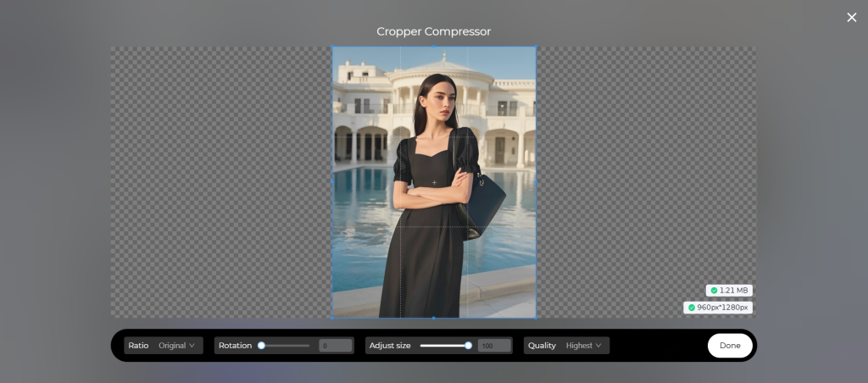Open the Ratio dropdown set to Original

tap(176, 346)
